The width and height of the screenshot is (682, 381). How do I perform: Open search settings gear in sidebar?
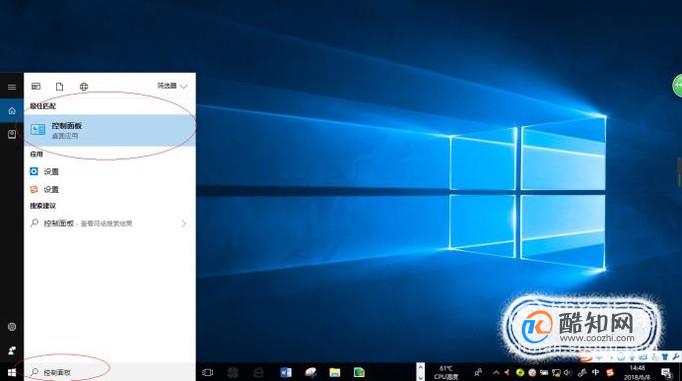coord(12,327)
